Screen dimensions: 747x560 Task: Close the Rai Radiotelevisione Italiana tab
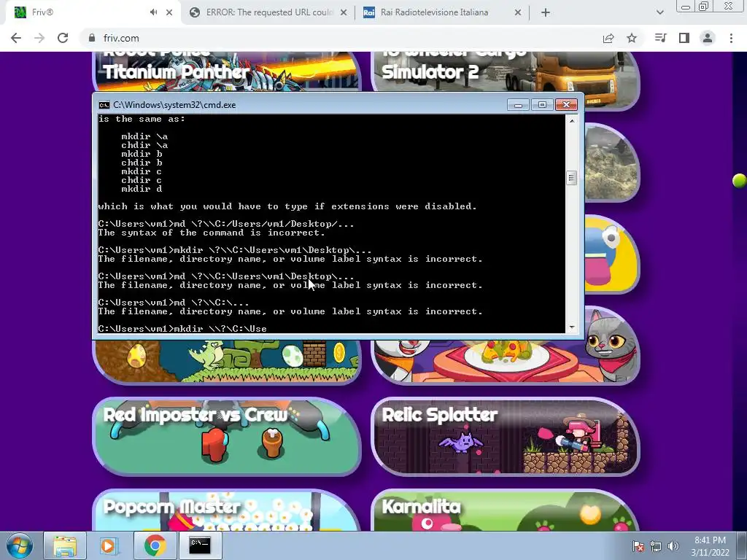coord(518,12)
